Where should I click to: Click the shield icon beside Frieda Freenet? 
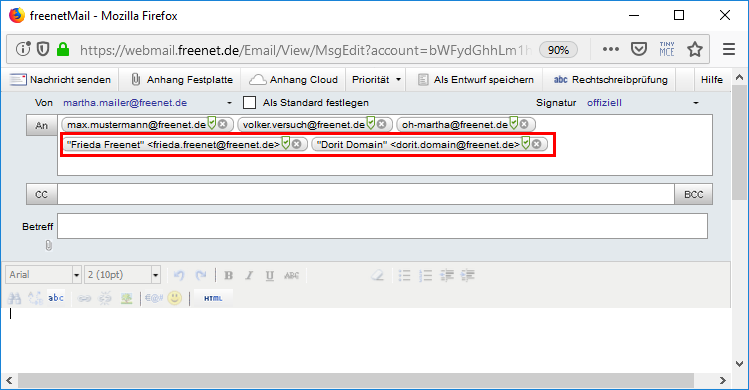[286, 143]
